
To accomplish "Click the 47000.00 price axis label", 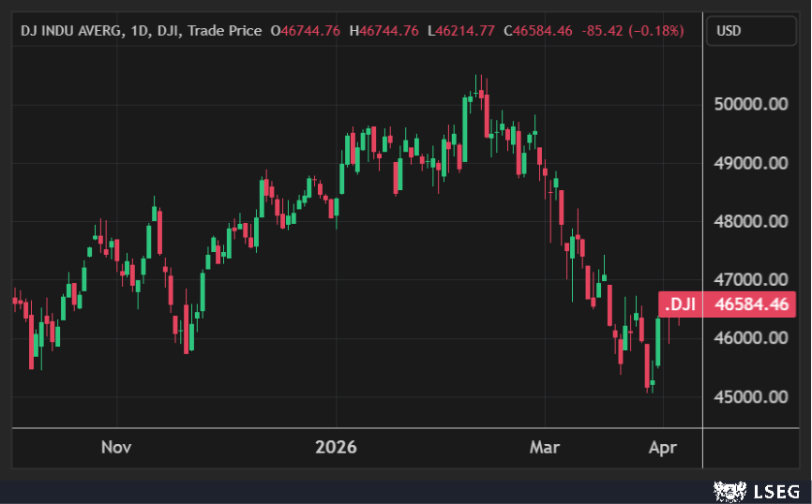I will click(750, 279).
